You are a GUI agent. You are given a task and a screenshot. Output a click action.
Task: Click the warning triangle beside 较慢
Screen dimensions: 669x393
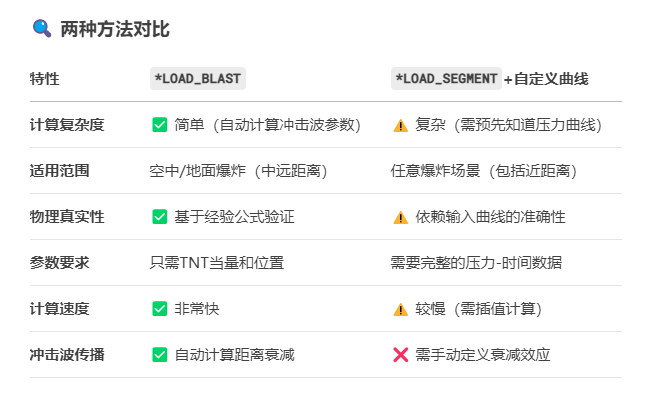pos(401,309)
